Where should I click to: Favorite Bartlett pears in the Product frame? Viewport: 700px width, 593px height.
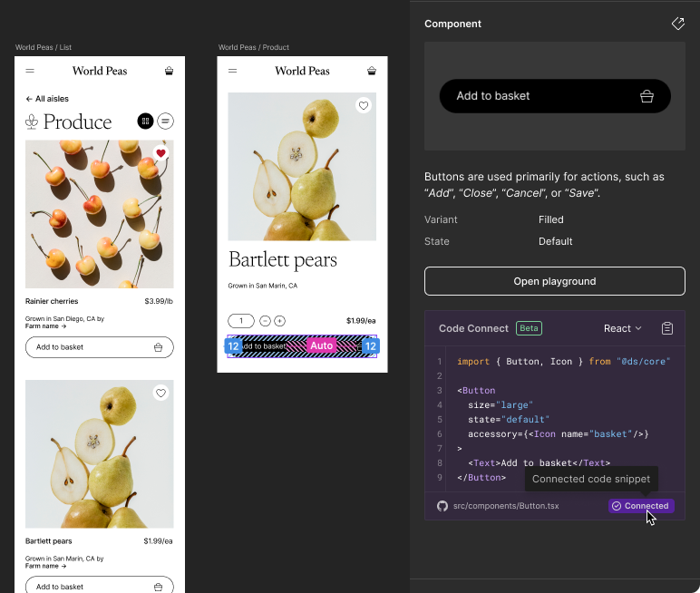point(364,105)
